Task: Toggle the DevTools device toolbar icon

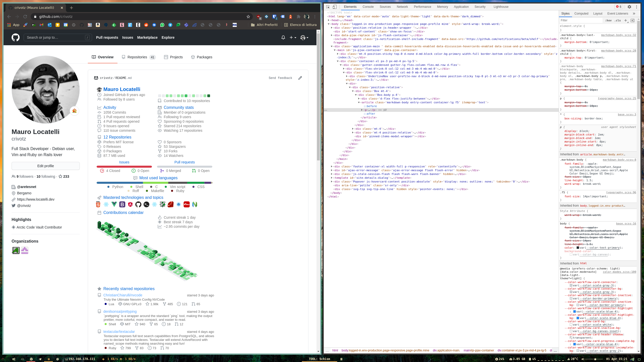Action: tap(335, 7)
